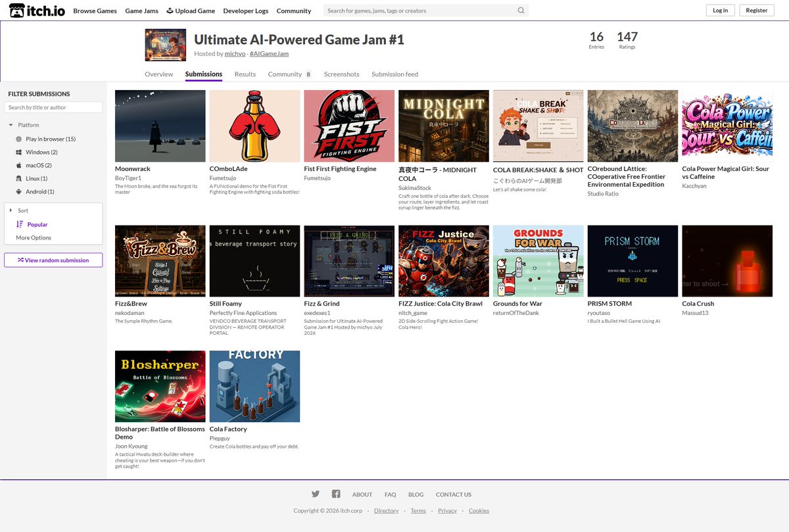Viewport: 789px width, 532px height.
Task: Select Popular sort option
Action: point(37,224)
